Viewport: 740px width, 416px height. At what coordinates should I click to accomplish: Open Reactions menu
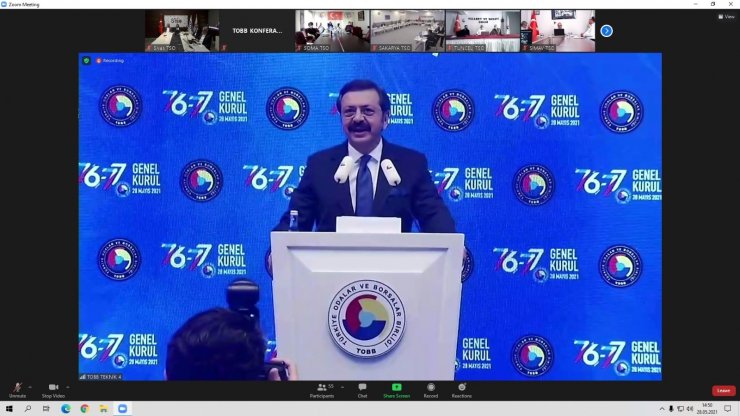click(462, 390)
